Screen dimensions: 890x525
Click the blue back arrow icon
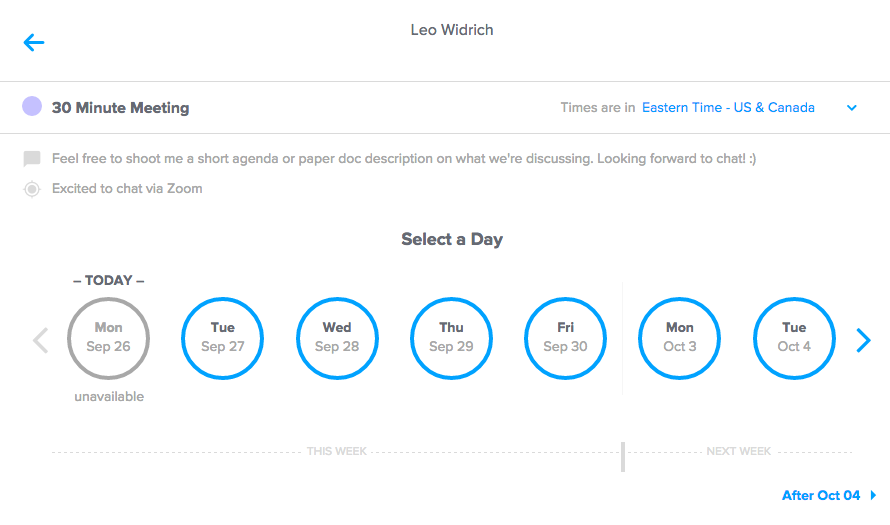(33, 43)
